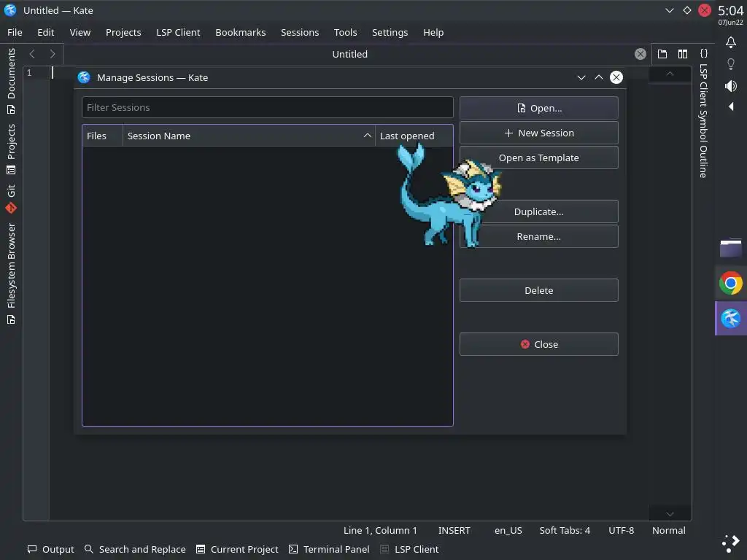Click the Open... session button

539,108
